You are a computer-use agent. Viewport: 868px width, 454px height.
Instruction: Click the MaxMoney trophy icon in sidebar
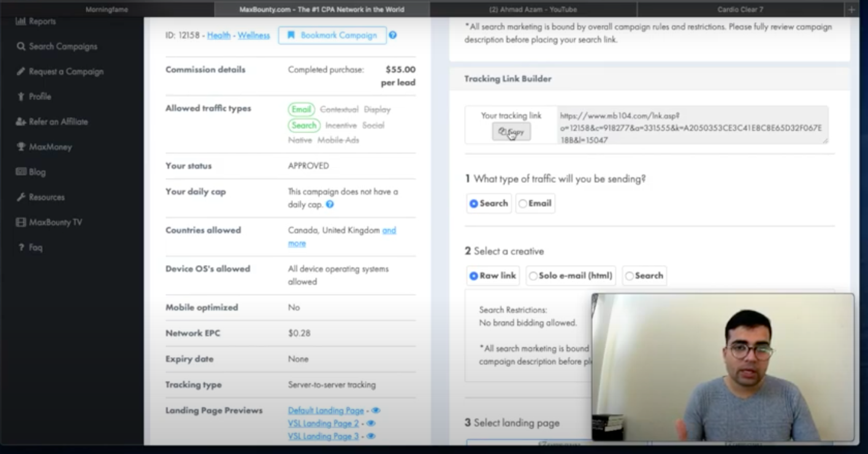(x=21, y=147)
